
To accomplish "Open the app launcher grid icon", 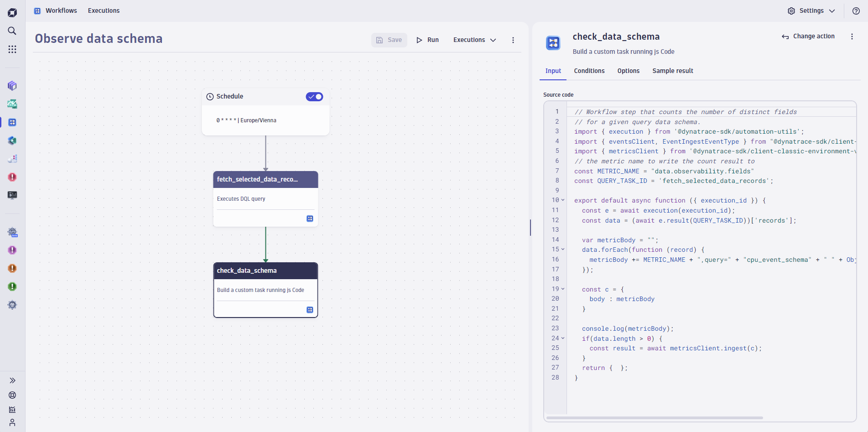I will 12,49.
